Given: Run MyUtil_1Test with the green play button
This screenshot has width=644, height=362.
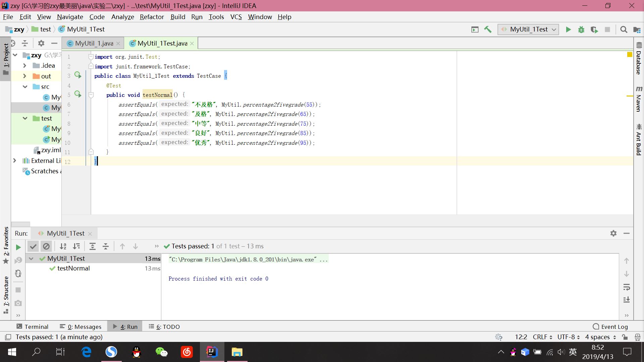Looking at the screenshot, I should coord(568,29).
